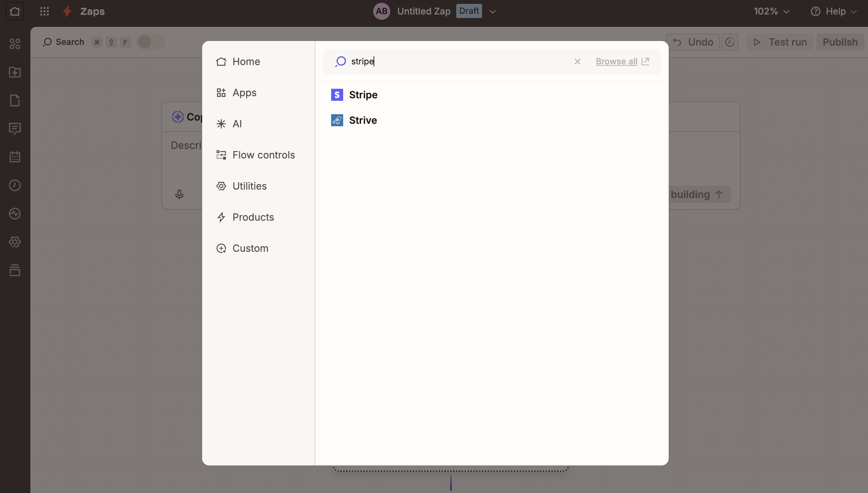Open the left sidebar apps dashboard icon
The height and width of the screenshot is (493, 868).
click(x=15, y=44)
